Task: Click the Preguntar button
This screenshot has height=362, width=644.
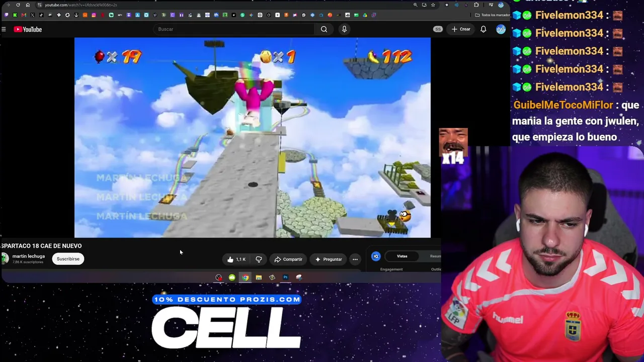Action: pos(329,259)
